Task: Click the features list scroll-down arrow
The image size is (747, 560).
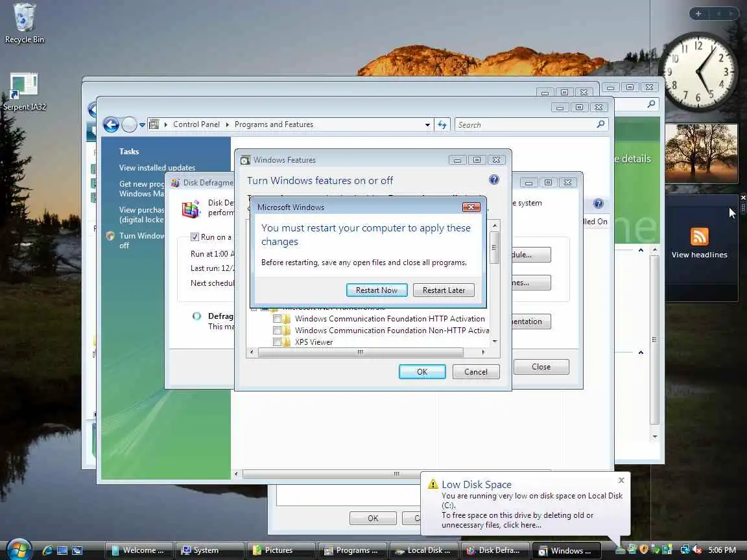Action: tap(495, 341)
